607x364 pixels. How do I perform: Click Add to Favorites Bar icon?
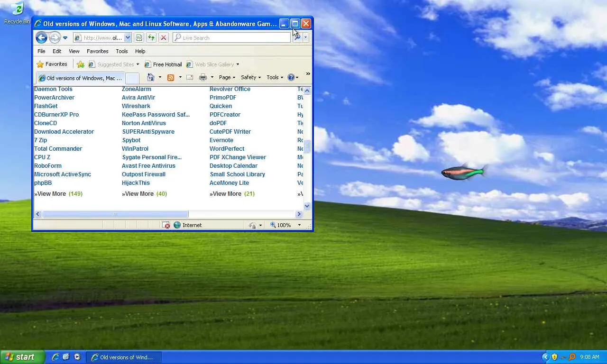(x=81, y=64)
